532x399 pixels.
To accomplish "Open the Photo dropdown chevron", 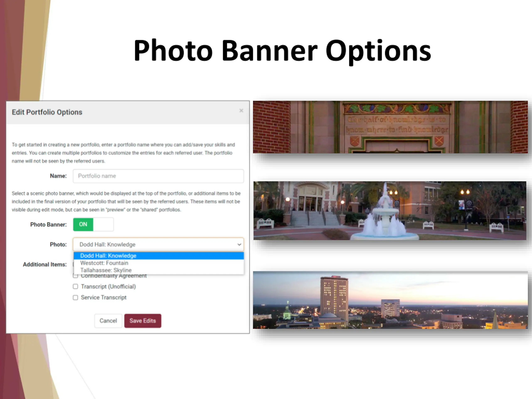I will click(x=239, y=245).
